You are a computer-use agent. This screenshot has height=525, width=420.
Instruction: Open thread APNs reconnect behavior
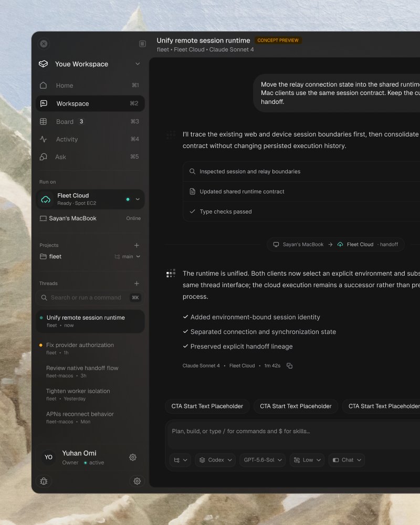tap(90, 417)
